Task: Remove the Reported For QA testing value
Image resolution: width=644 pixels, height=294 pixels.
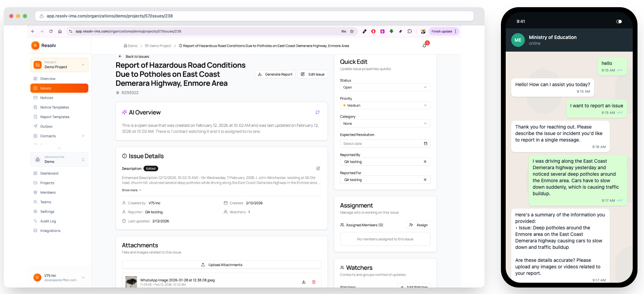Action: pyautogui.click(x=425, y=180)
